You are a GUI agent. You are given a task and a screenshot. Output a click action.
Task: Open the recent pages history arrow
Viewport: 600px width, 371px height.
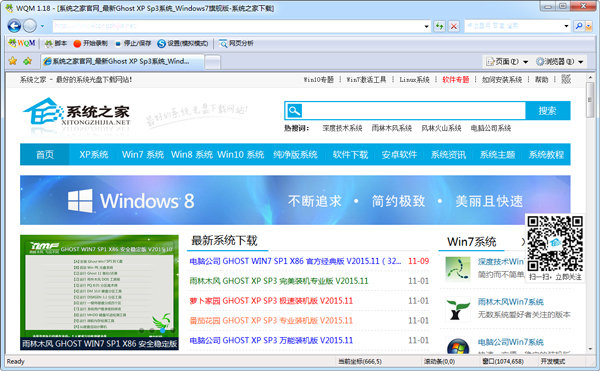pos(42,26)
